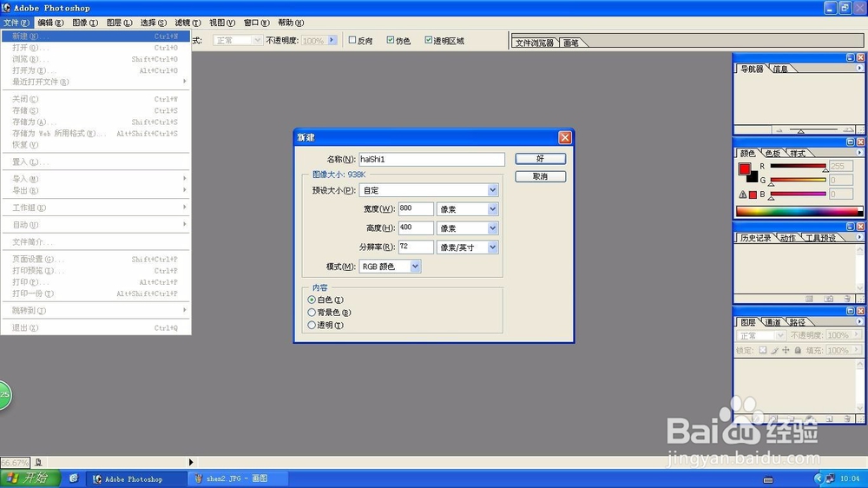The width and height of the screenshot is (868, 488).
Task: Click the color spectrum ramp bar
Action: (x=799, y=211)
